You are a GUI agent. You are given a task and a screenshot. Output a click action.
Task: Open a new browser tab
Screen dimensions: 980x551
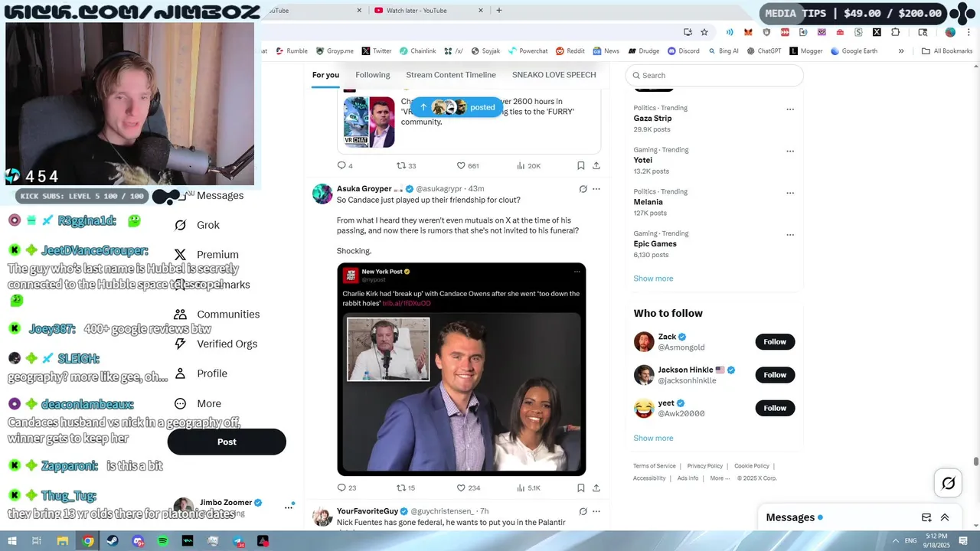[499, 11]
